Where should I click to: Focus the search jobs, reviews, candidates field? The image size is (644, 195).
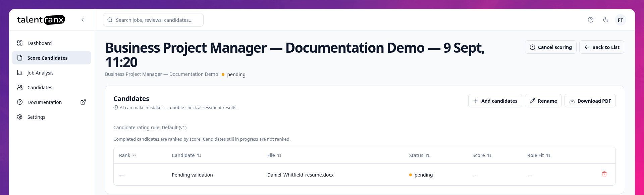coord(153,20)
